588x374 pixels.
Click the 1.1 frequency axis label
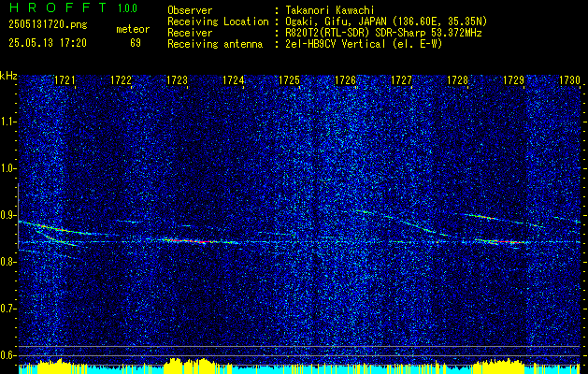click(x=7, y=122)
